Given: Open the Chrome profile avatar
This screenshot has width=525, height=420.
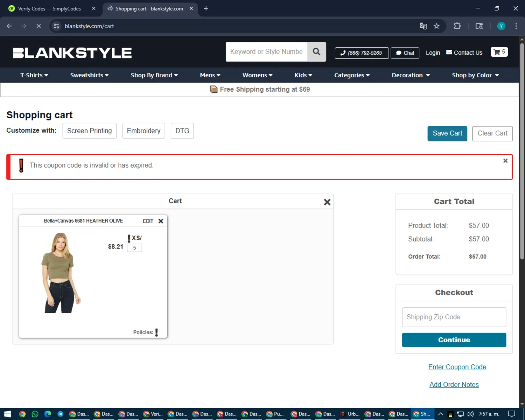Looking at the screenshot, I should tap(501, 26).
